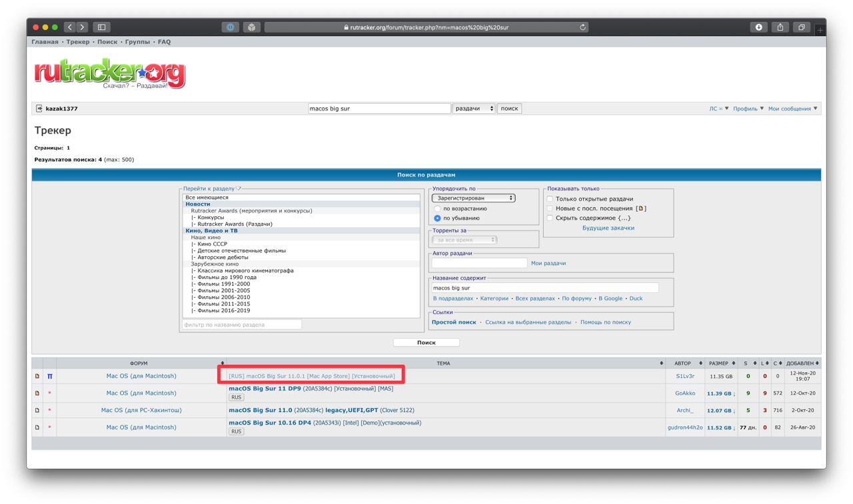Sort results by the ДОБАВЛЕН column

point(802,364)
